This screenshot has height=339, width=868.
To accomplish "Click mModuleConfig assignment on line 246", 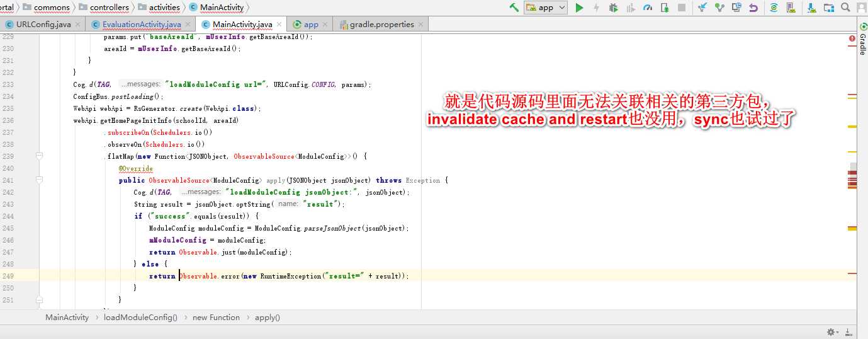I will point(208,240).
